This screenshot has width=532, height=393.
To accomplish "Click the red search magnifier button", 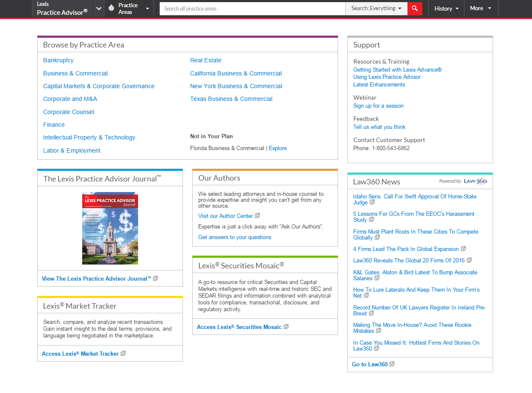I will point(415,8).
